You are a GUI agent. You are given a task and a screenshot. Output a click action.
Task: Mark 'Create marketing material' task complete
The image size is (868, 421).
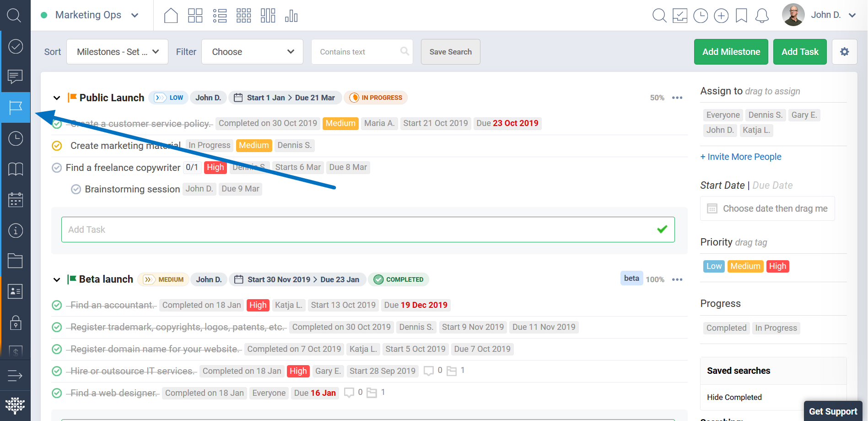57,146
